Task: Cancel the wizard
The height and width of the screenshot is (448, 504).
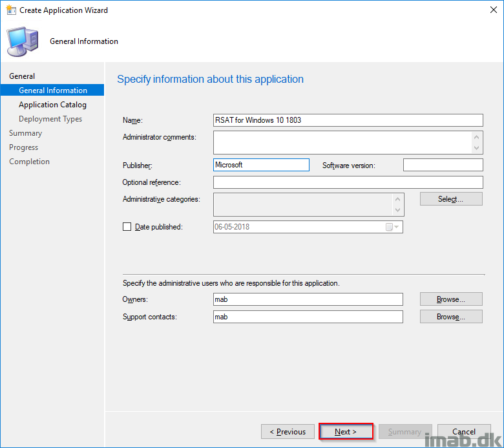Action: pyautogui.click(x=464, y=431)
